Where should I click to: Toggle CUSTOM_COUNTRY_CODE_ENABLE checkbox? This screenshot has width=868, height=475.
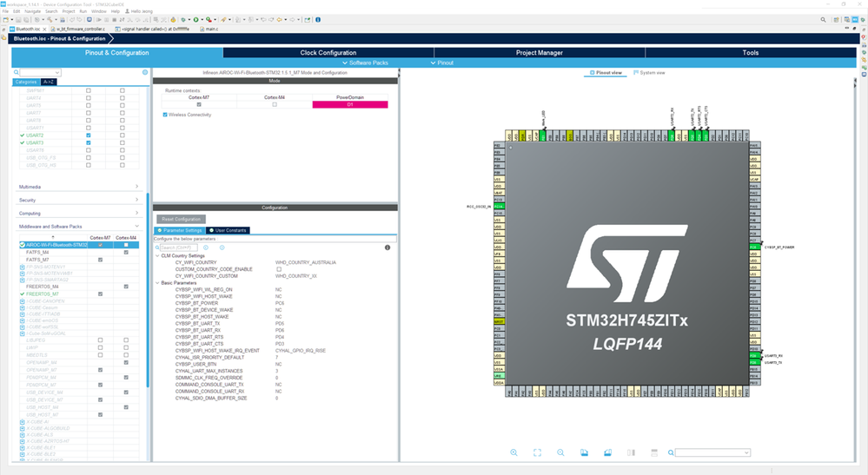(x=279, y=269)
